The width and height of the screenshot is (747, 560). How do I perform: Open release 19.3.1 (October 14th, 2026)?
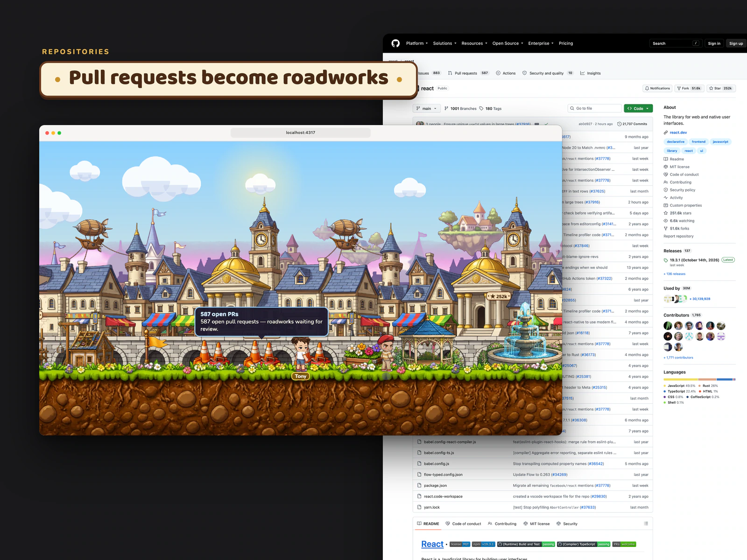[694, 260]
